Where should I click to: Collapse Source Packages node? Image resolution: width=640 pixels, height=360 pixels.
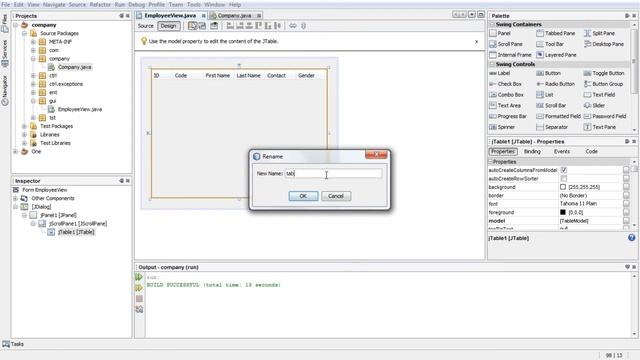coord(24,33)
